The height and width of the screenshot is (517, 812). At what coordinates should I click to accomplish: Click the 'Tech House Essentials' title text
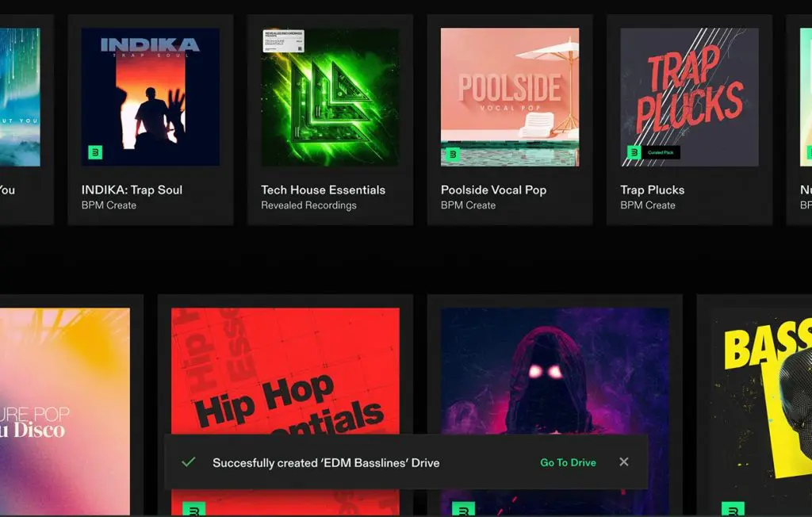tap(323, 190)
